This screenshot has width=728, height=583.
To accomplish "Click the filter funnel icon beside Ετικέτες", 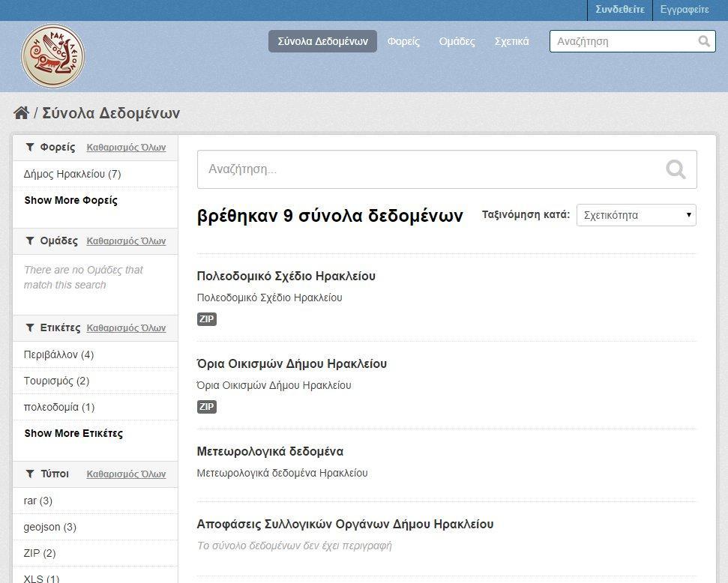I will point(30,327).
